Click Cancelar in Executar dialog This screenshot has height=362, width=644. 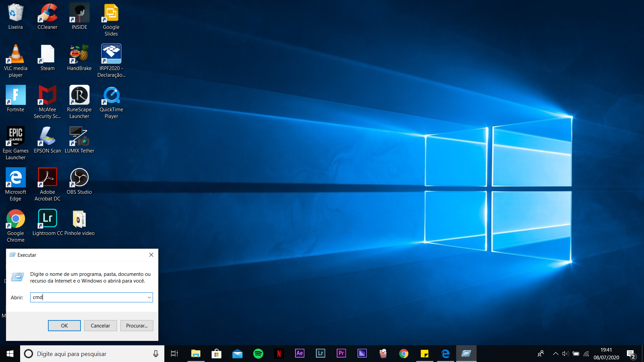click(100, 325)
